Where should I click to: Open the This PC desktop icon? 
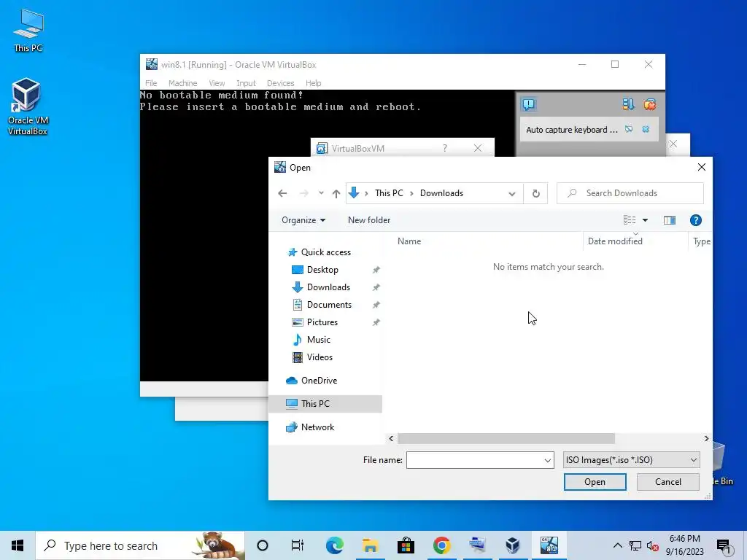(28, 31)
